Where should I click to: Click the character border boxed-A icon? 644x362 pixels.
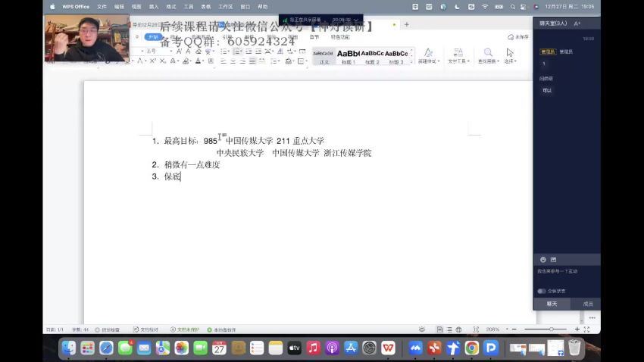tap(211, 61)
